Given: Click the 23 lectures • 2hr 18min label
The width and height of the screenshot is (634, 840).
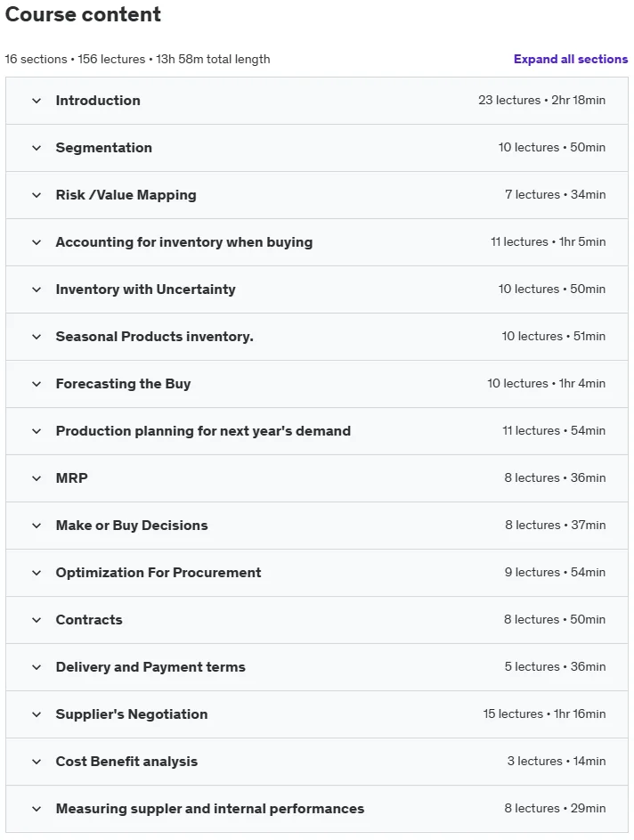Looking at the screenshot, I should [542, 100].
